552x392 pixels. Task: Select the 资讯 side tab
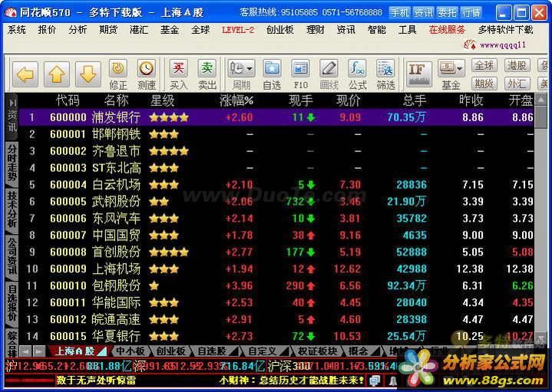pyautogui.click(x=12, y=116)
